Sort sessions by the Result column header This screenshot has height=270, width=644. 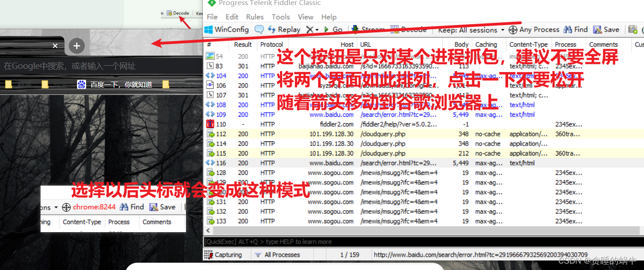click(243, 45)
